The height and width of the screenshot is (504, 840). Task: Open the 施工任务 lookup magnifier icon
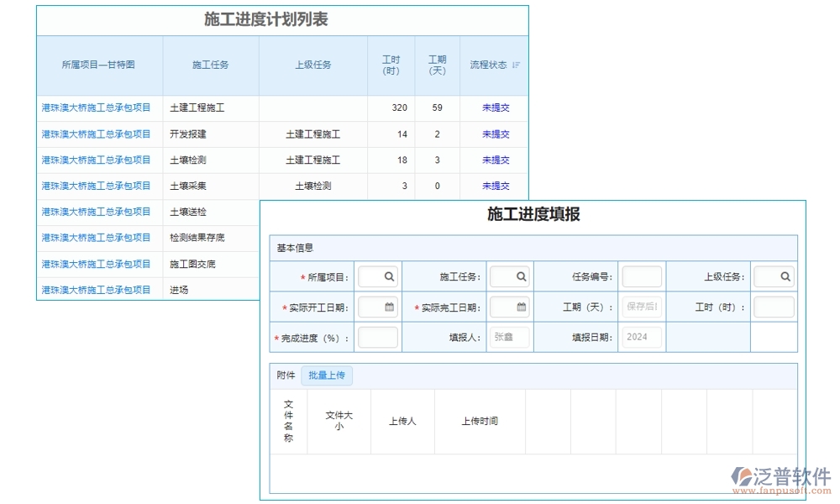click(x=521, y=276)
